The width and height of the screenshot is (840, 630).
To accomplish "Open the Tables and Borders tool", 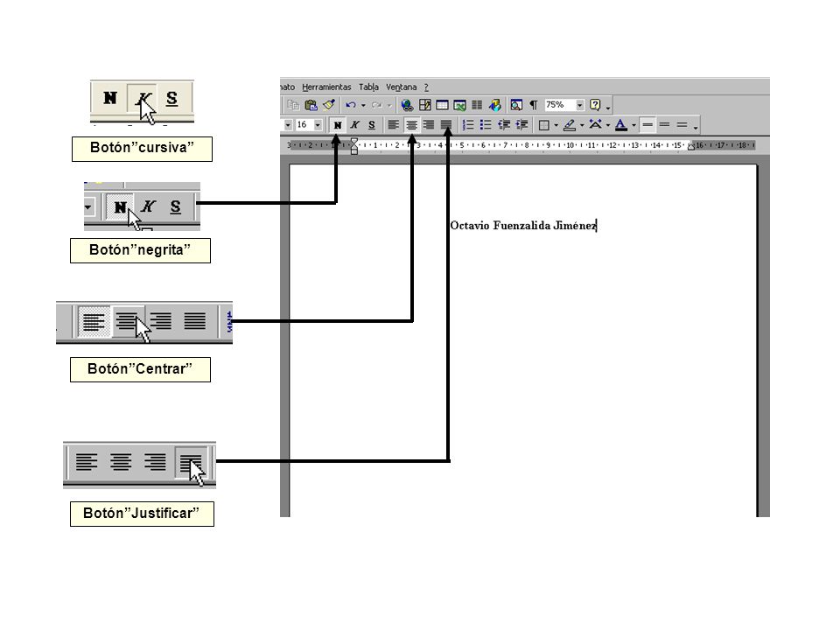I will pyautogui.click(x=425, y=105).
